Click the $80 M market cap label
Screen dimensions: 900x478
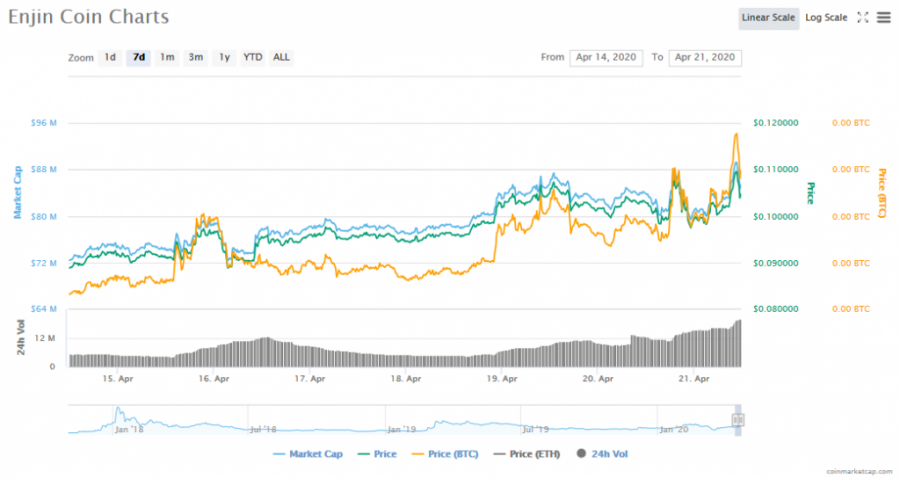[44, 217]
